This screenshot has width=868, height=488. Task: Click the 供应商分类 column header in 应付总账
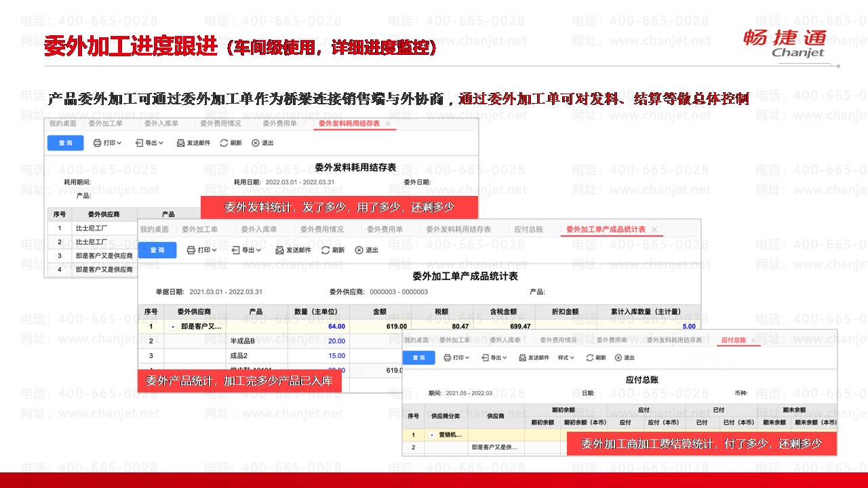coord(446,415)
